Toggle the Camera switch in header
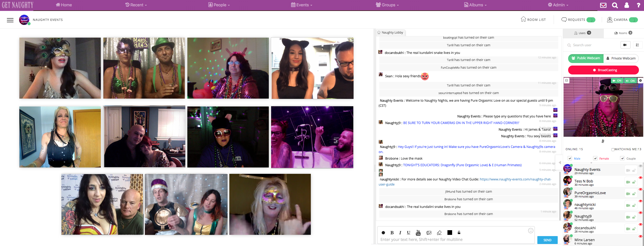 633,20
